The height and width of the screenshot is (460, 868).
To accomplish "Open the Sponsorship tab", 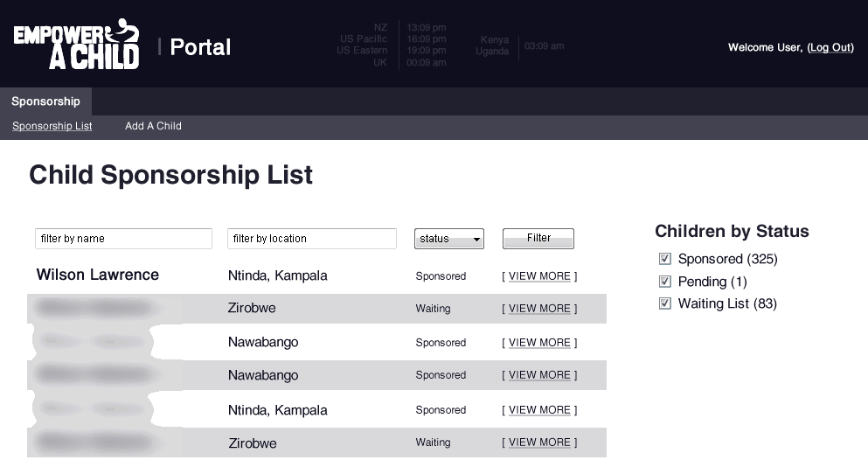I will pos(45,101).
